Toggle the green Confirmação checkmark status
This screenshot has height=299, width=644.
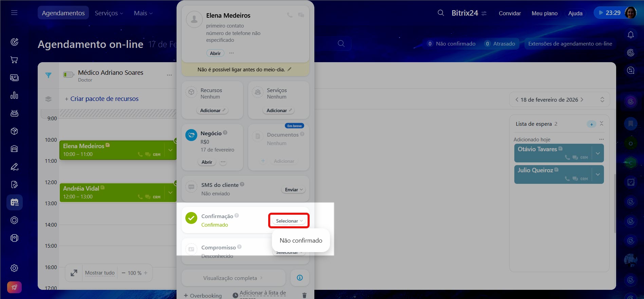coord(191,218)
